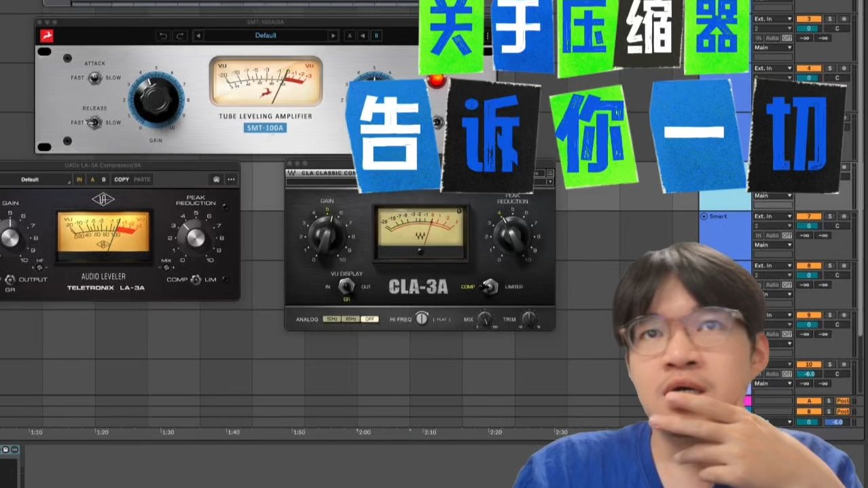Solo track 7 with S button
The width and height of the screenshot is (868, 488).
coord(829,216)
